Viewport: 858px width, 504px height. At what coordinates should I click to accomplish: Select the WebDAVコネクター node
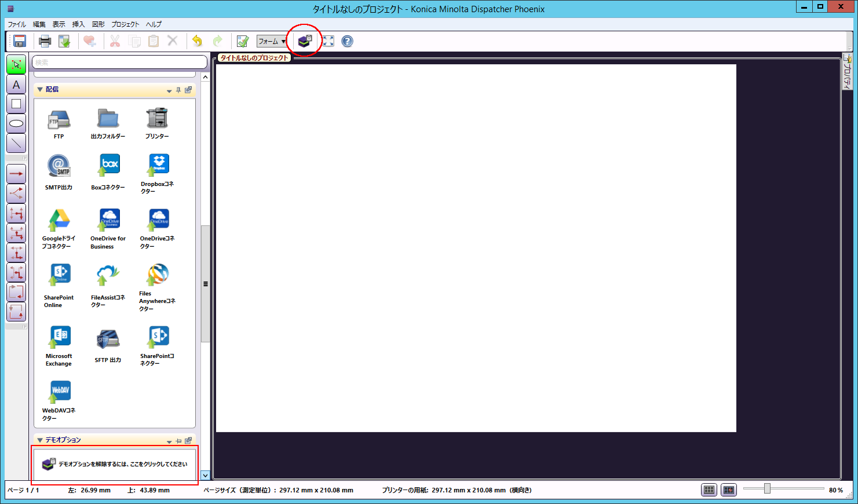point(59,401)
